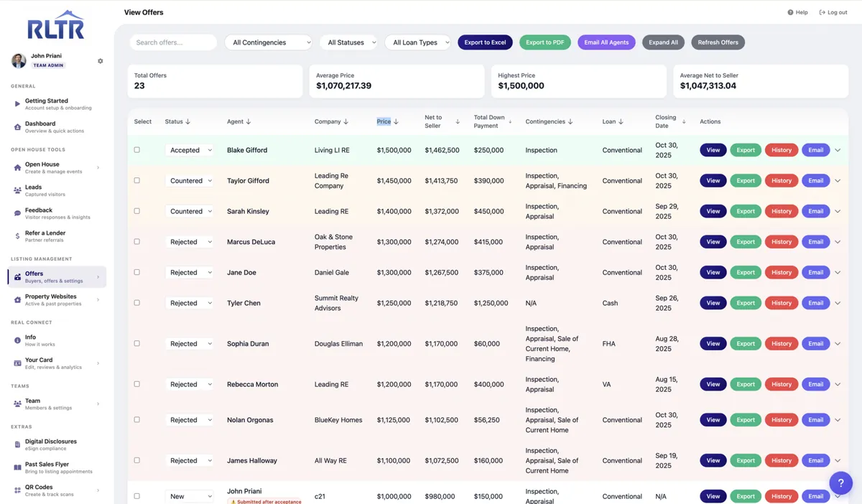Open the purple help question mark bubble
Screen dimensions: 862x504
[840, 482]
